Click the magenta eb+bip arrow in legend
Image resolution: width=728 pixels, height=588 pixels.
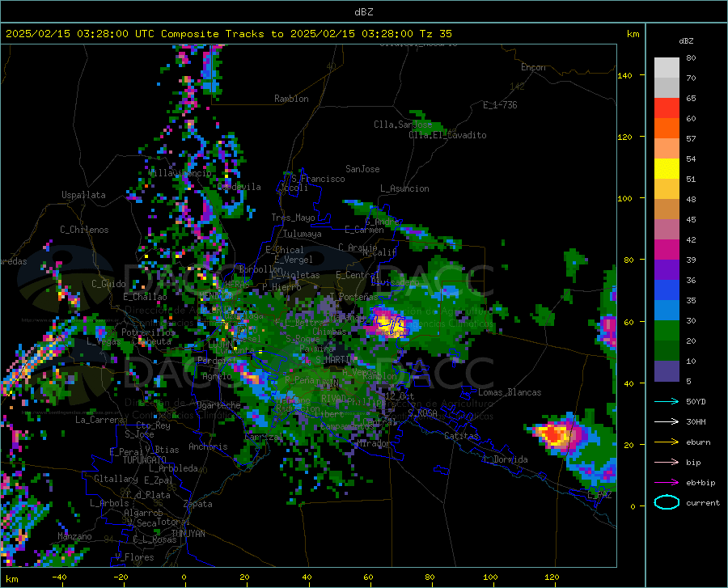667,483
